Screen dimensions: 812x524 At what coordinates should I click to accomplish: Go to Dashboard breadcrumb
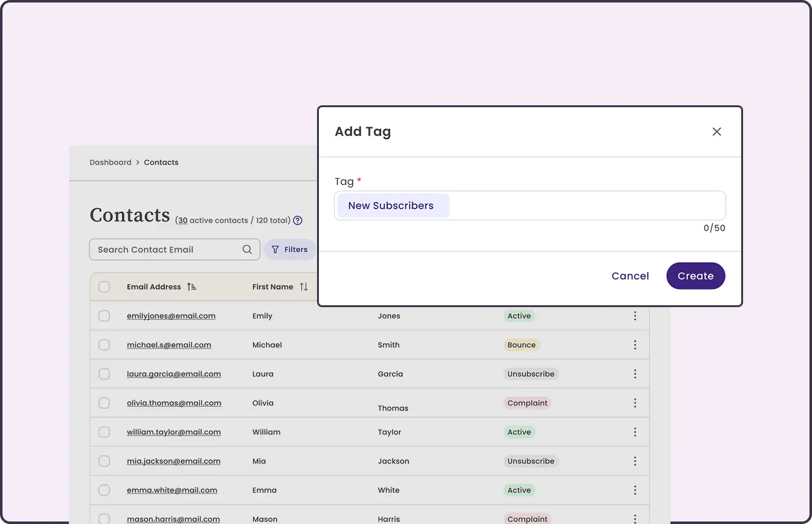coord(110,162)
